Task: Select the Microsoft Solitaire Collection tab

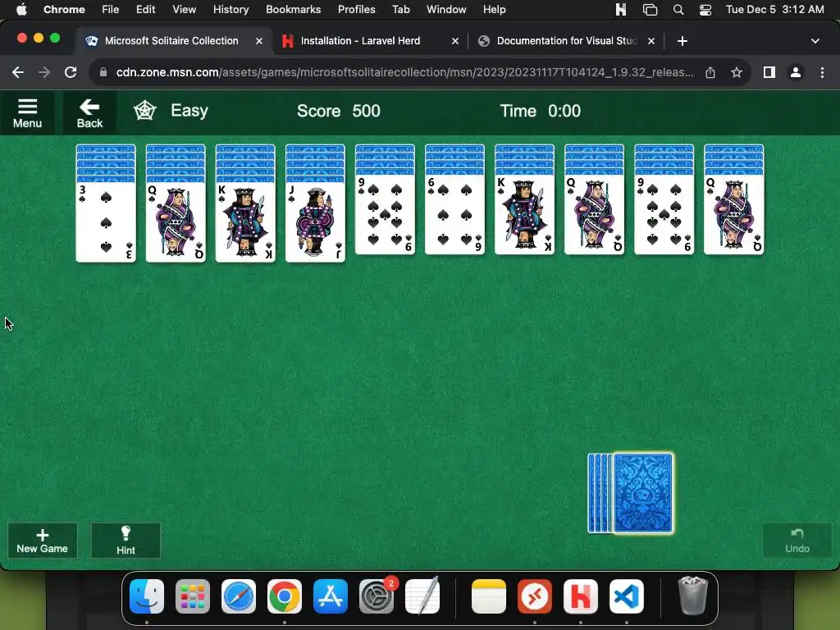Action: 171,41
